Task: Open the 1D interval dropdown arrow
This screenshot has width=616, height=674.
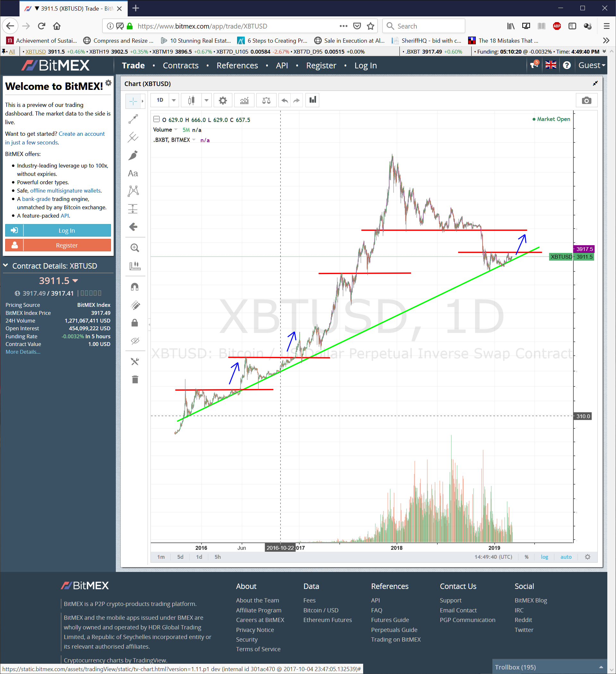Action: tap(174, 100)
